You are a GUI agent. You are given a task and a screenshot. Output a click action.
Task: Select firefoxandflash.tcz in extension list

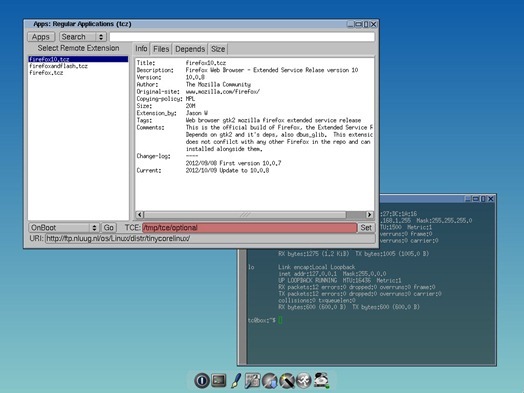pyautogui.click(x=78, y=66)
